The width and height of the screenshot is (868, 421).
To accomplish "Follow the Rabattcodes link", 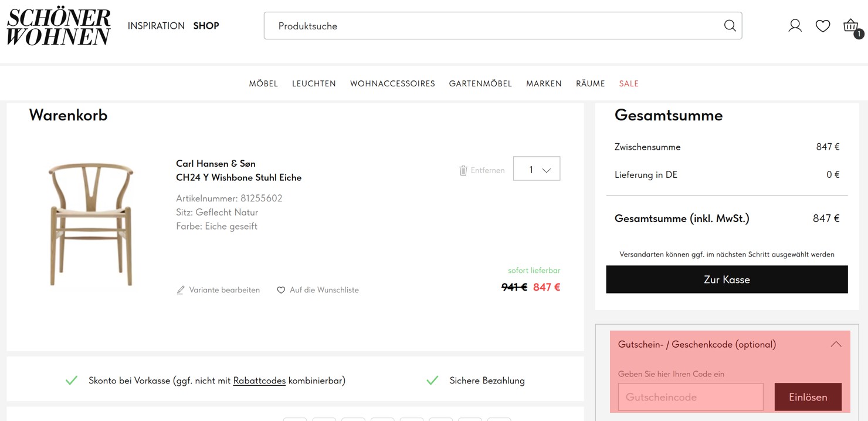I will (259, 380).
